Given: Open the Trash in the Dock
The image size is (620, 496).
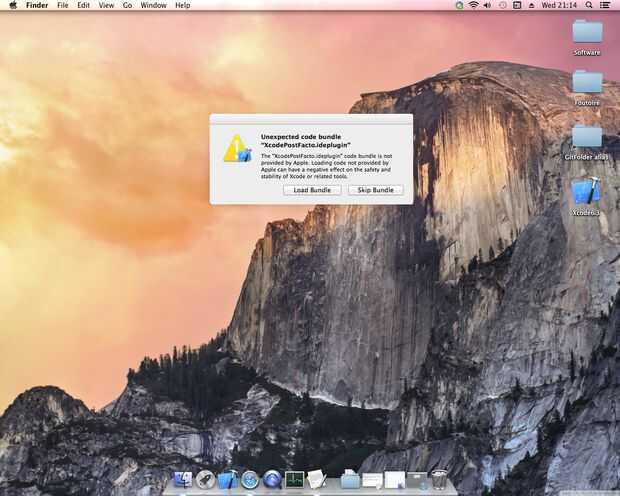Looking at the screenshot, I should [439, 480].
